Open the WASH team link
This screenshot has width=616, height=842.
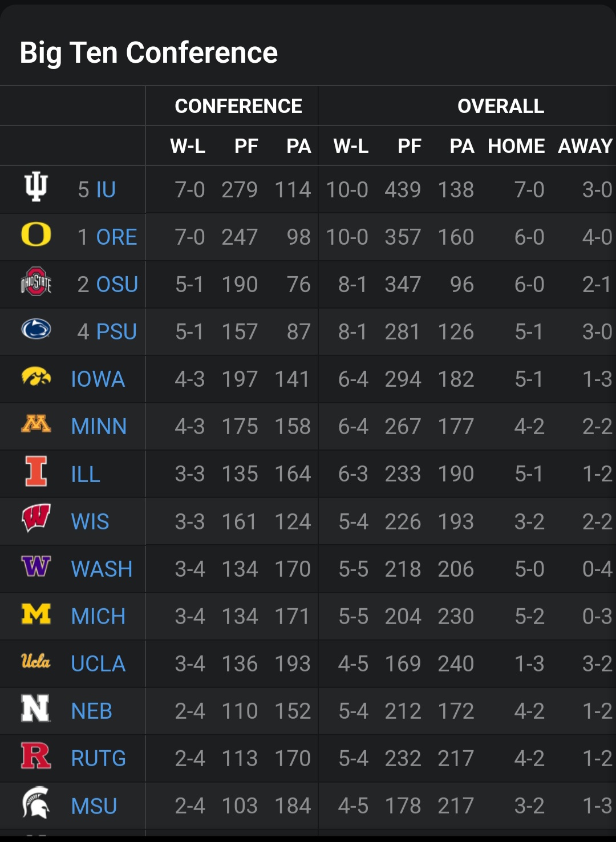102,569
